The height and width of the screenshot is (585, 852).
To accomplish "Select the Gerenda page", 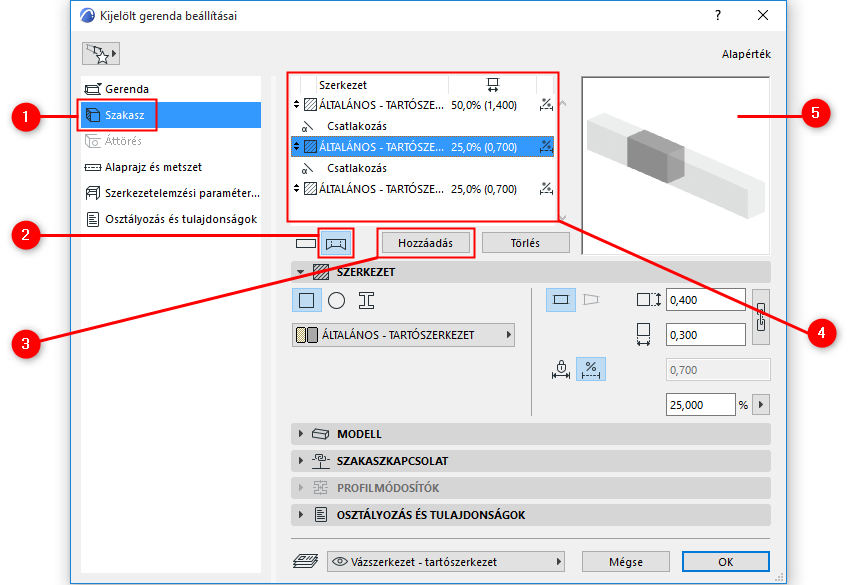I will pyautogui.click(x=171, y=89).
